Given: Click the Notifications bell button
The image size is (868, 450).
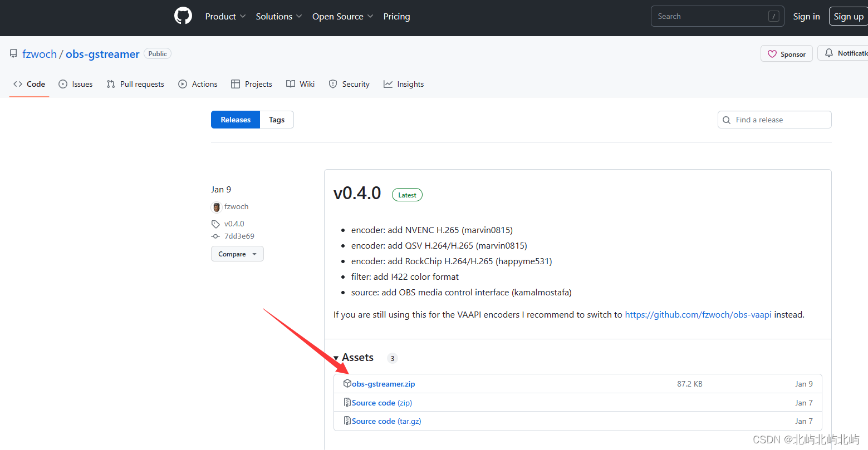Looking at the screenshot, I should 843,53.
